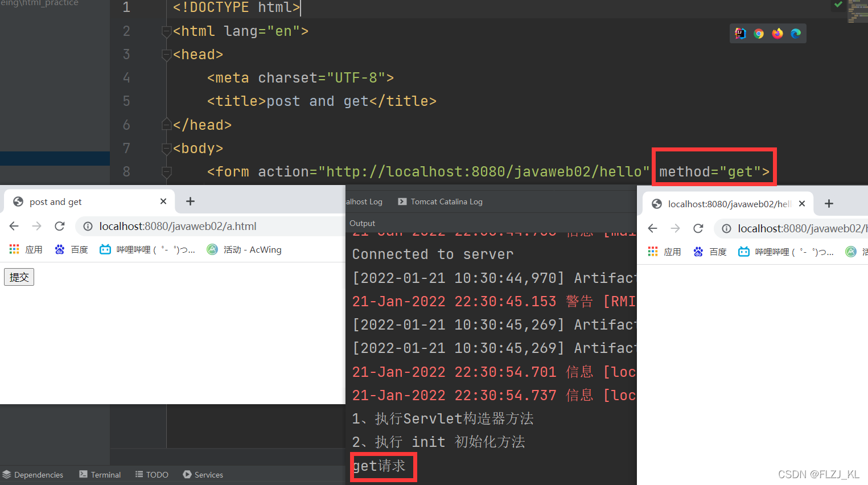The image size is (868, 485).
Task: Toggle the form tag fold marker on line 8
Action: (167, 172)
